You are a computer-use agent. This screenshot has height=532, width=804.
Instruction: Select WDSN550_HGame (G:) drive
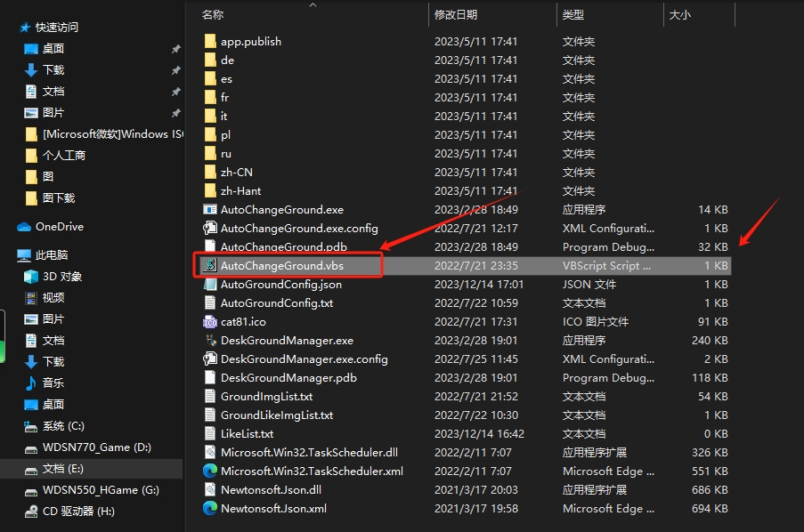coord(101,489)
